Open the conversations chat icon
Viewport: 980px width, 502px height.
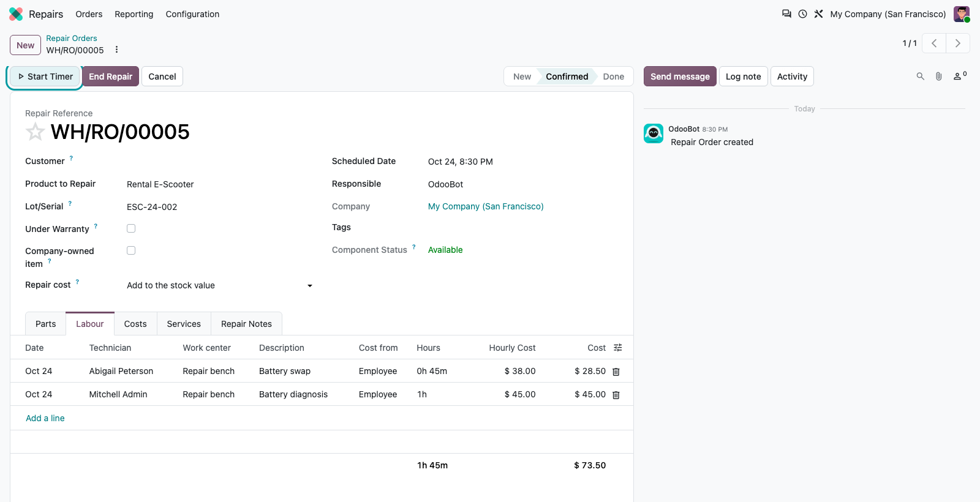(x=786, y=14)
